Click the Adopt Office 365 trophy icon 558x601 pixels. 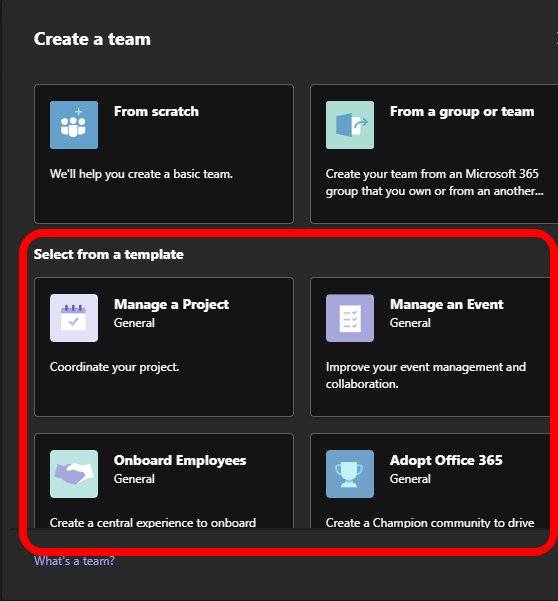coord(350,474)
